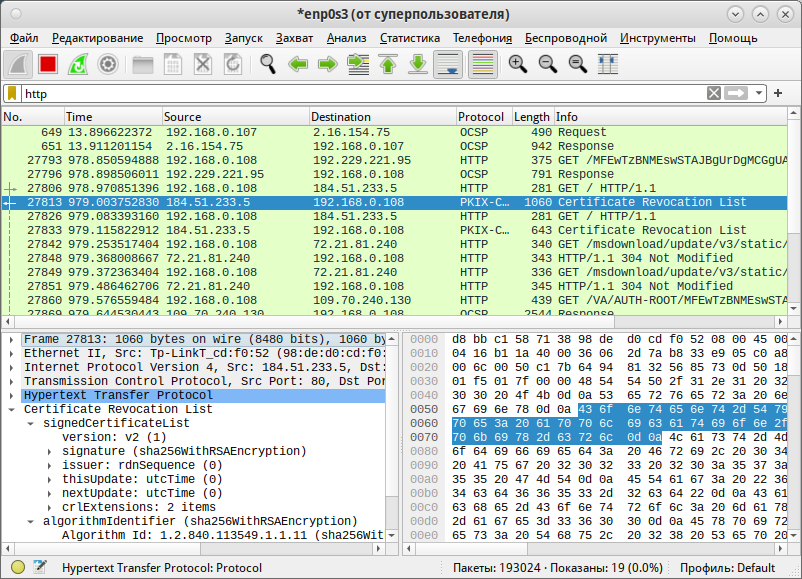Toggle packet list colorization
Viewport: 802px width, 579px height.
tap(483, 64)
